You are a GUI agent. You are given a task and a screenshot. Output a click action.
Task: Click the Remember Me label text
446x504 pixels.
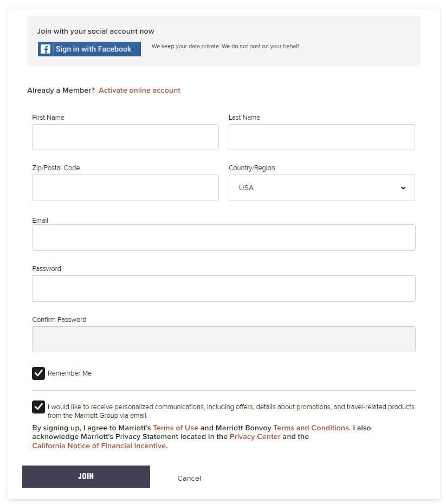(x=69, y=373)
